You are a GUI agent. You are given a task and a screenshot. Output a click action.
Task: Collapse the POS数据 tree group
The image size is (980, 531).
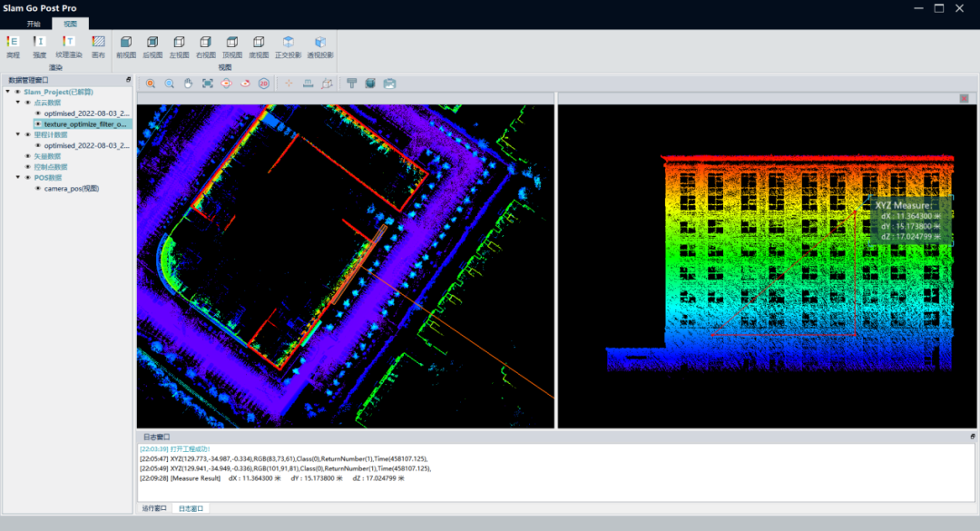coord(16,178)
